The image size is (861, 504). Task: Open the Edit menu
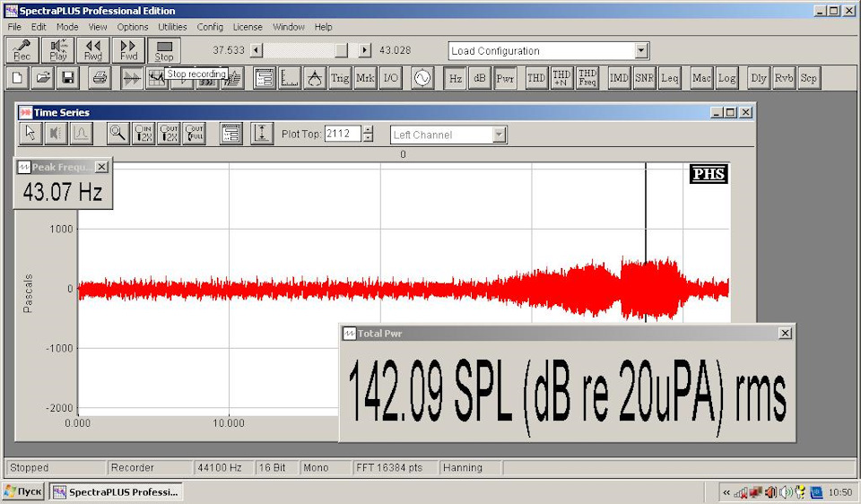click(39, 27)
